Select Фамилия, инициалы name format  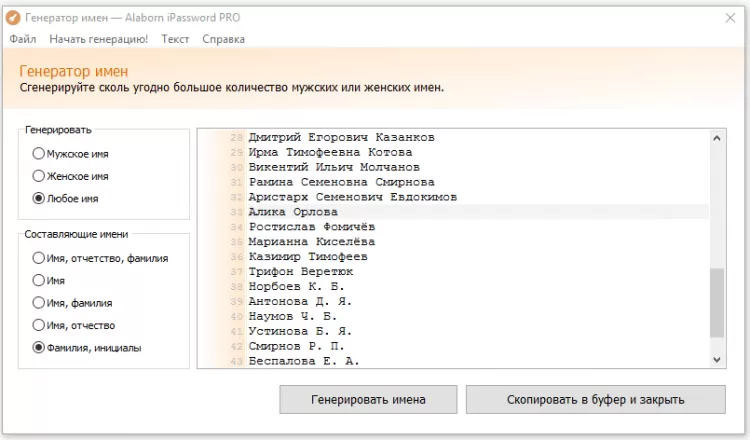39,348
